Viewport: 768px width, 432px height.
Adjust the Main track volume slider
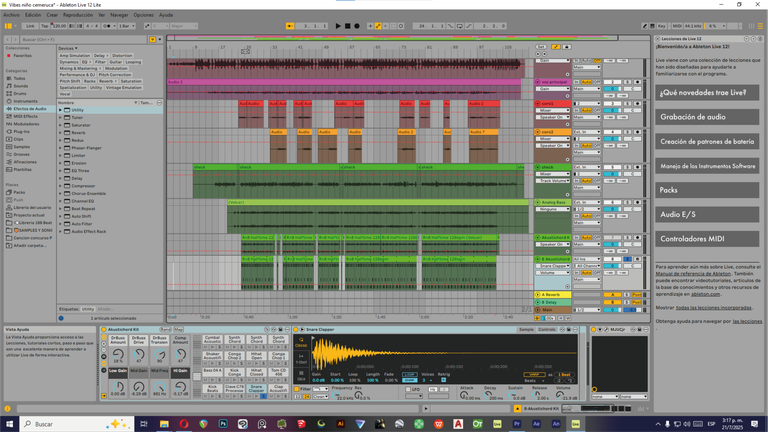click(x=612, y=310)
